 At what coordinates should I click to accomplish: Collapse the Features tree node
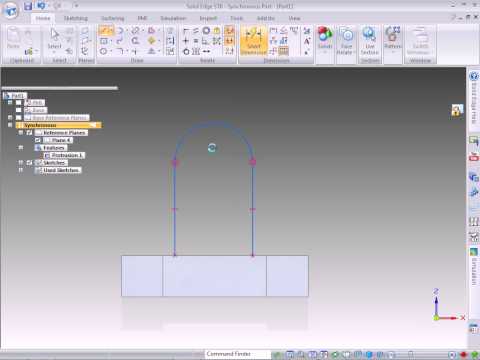point(21,147)
